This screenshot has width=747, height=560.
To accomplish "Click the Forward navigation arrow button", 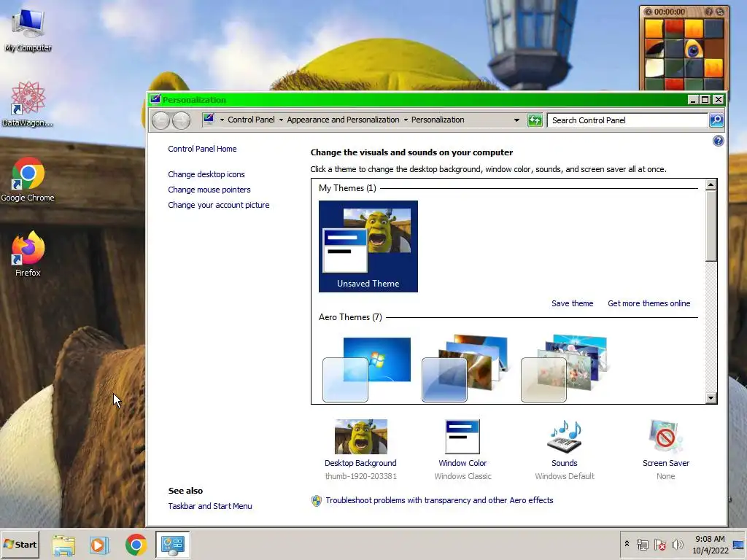I will point(181,120).
